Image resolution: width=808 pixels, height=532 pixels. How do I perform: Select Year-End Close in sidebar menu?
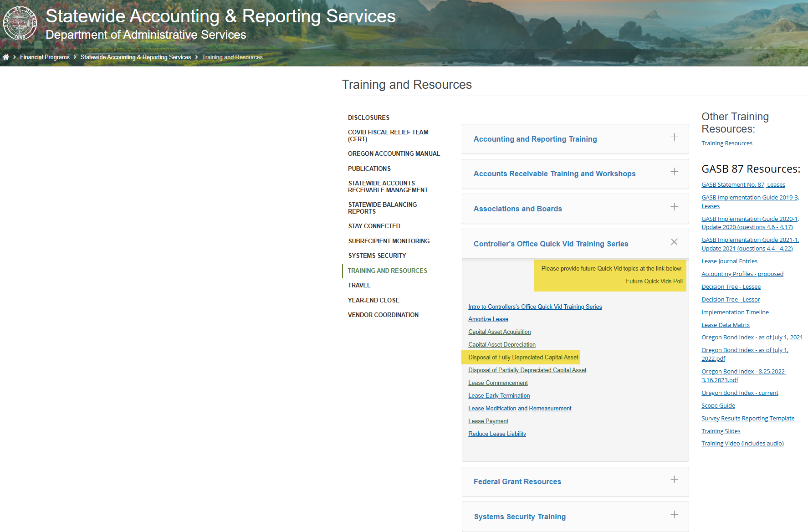click(373, 300)
